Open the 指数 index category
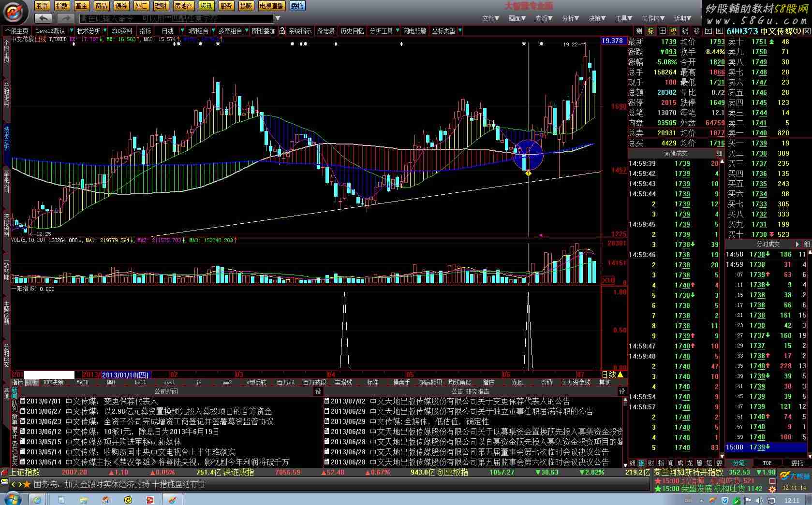Viewport: 812px width, 505px height. pos(61,6)
